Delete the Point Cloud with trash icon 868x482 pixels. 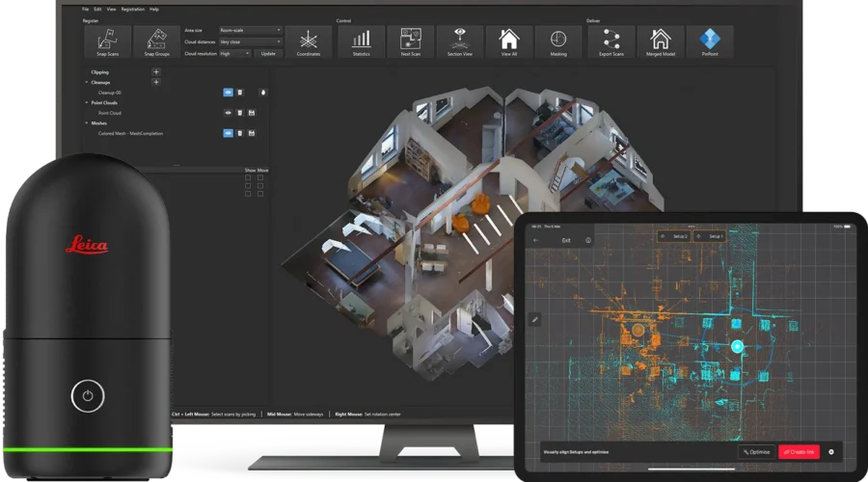pyautogui.click(x=240, y=113)
